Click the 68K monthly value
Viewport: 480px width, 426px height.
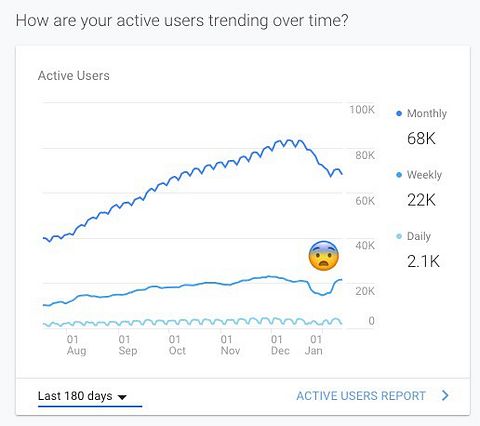(421, 138)
